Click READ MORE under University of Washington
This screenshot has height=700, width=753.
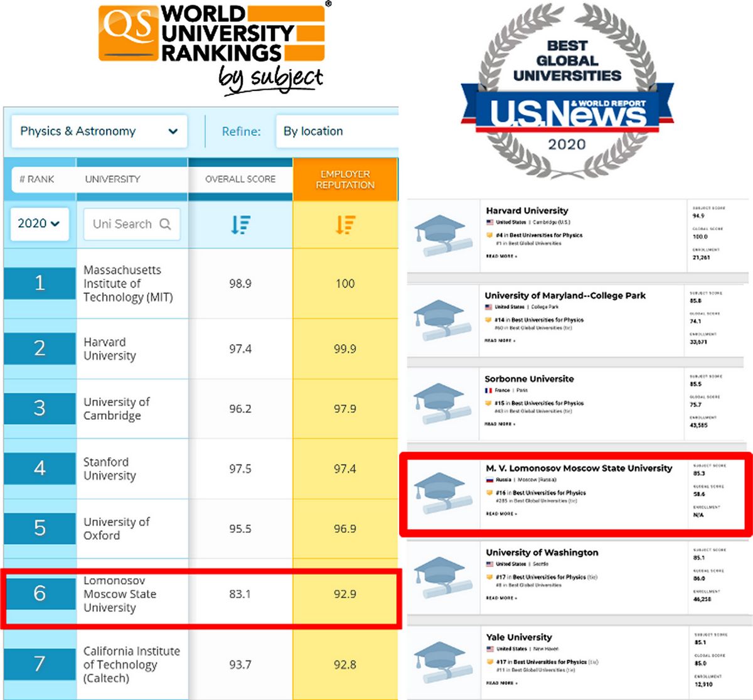[x=501, y=598]
